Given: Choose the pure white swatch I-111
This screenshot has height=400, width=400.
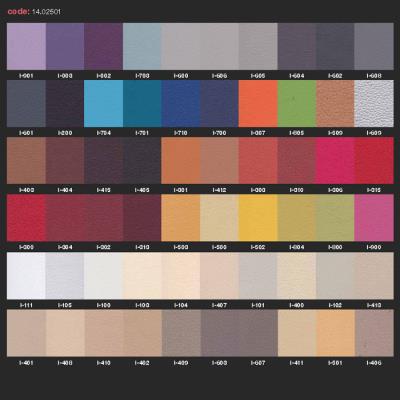Looking at the screenshot, I should click(x=26, y=276).
